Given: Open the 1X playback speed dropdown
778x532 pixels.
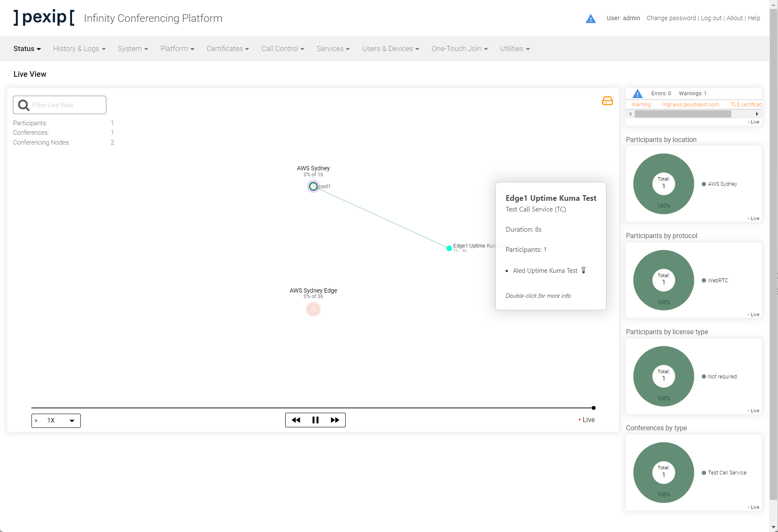Looking at the screenshot, I should [x=56, y=420].
